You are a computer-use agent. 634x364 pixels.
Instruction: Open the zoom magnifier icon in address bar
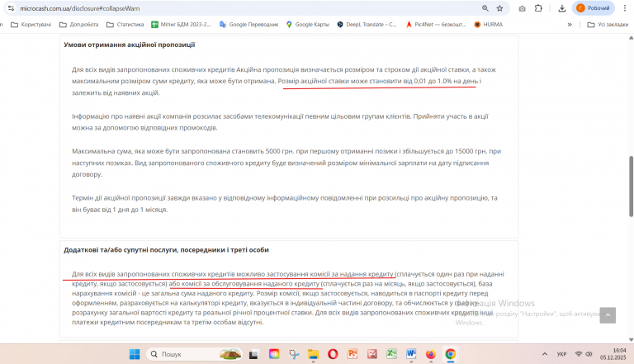(x=485, y=8)
